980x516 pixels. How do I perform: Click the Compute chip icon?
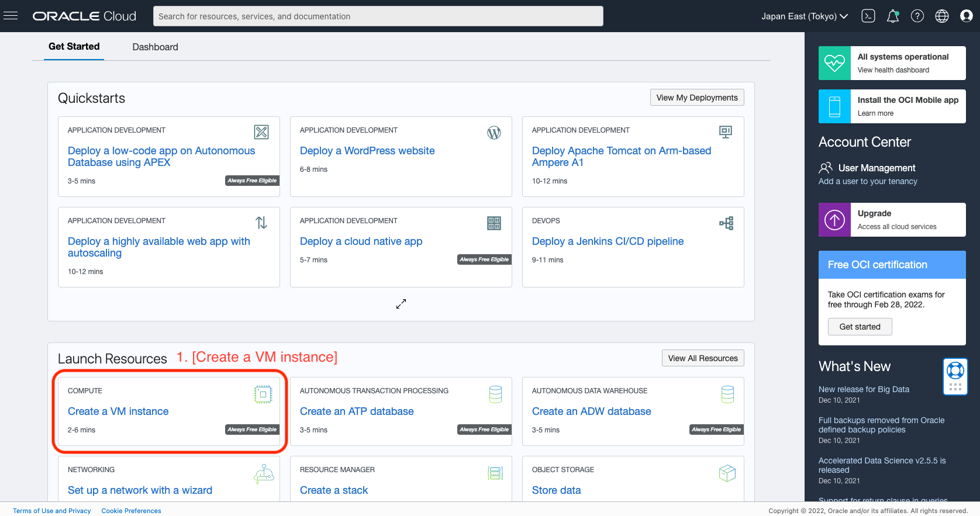[263, 394]
